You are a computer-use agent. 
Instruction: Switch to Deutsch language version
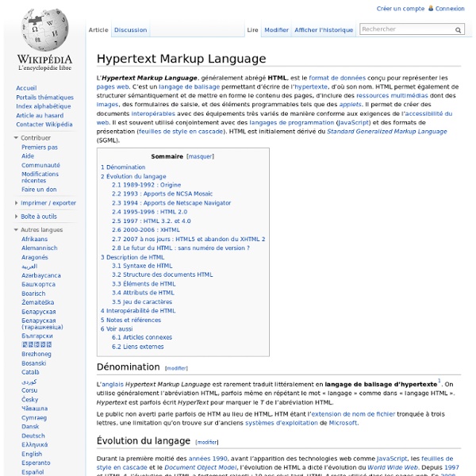(x=33, y=436)
